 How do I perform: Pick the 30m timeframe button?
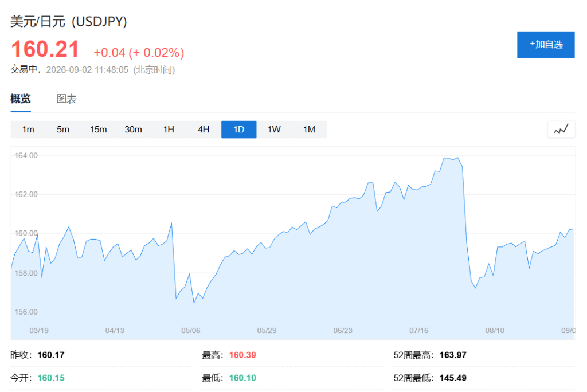coord(133,130)
